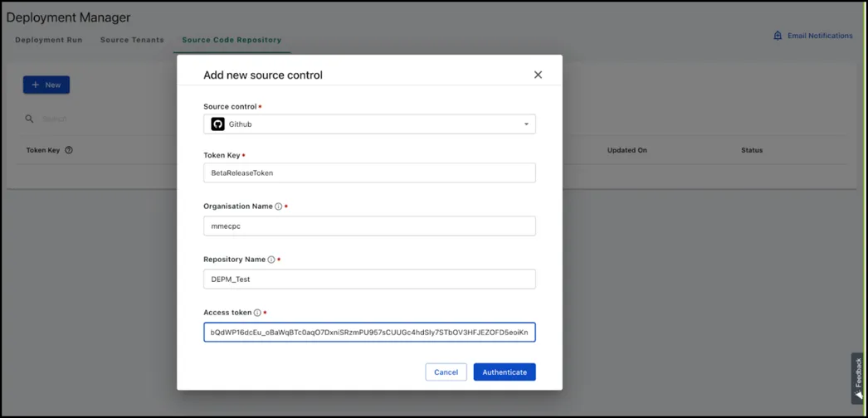Select the Source Code Repository tab

tap(232, 40)
